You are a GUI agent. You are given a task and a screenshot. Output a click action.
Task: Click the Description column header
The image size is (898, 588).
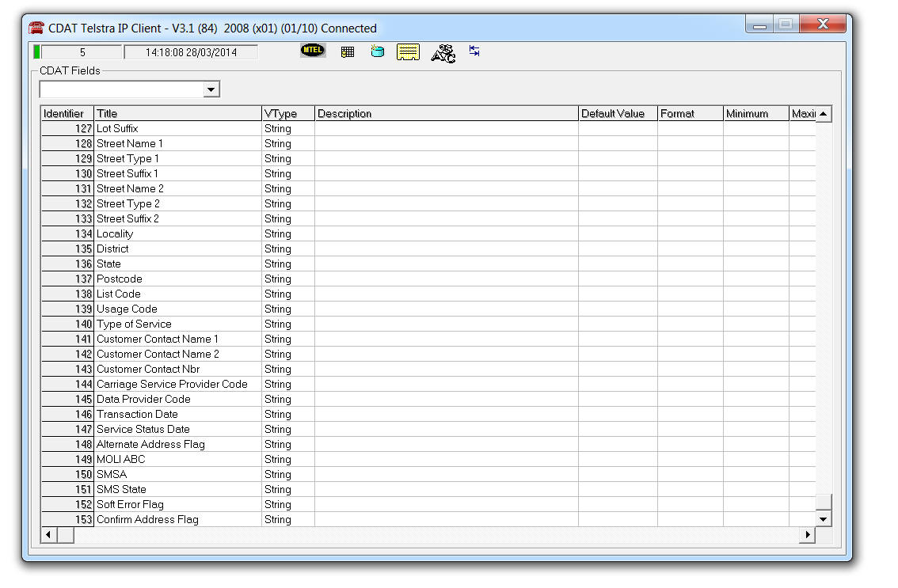pyautogui.click(x=446, y=114)
